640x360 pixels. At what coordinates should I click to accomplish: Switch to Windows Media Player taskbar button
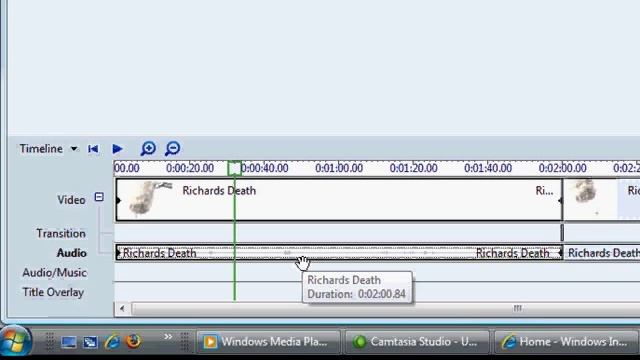(268, 342)
